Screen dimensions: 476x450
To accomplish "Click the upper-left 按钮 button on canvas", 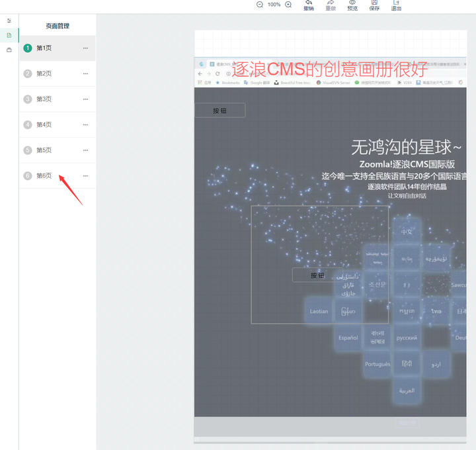I will [219, 111].
